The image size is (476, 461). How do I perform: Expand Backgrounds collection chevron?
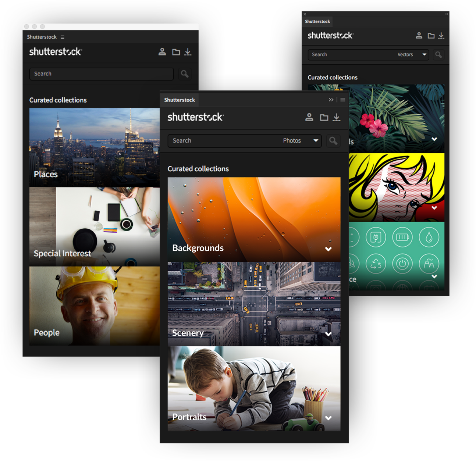click(x=328, y=249)
